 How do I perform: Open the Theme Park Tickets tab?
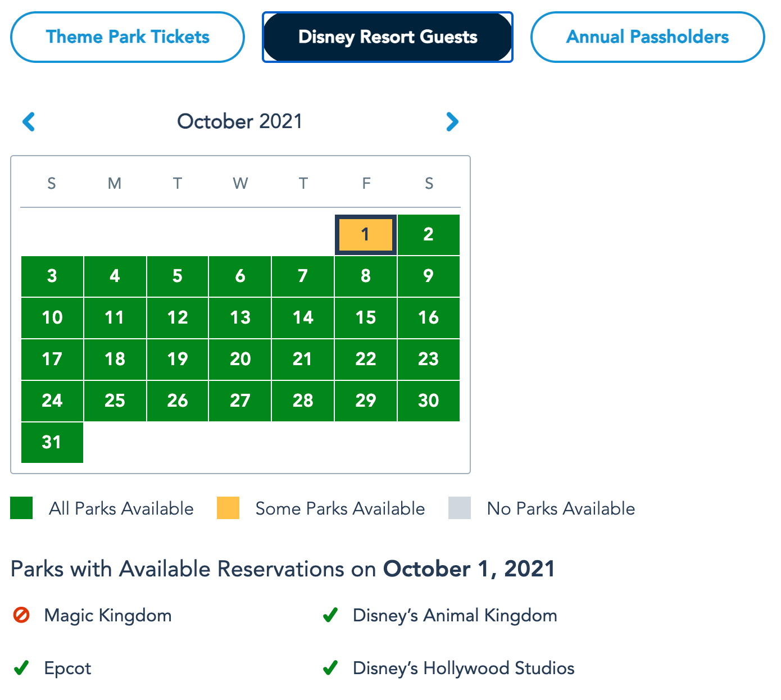(128, 37)
